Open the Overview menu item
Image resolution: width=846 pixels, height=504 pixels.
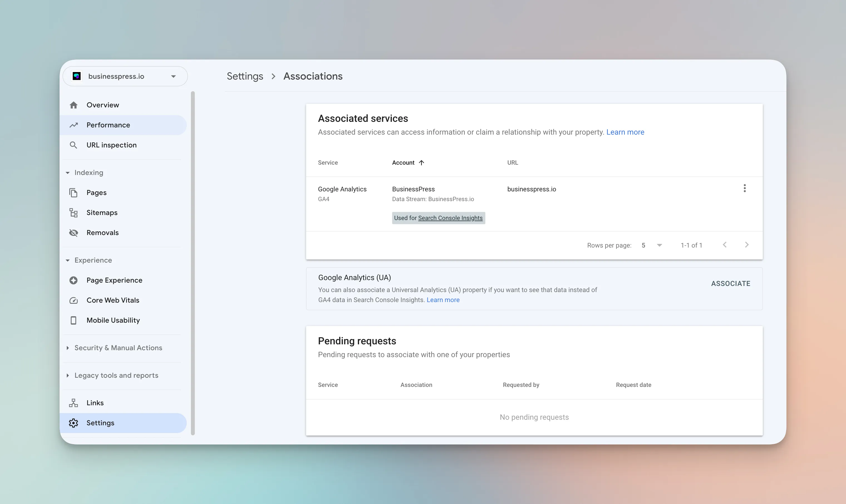(x=123, y=105)
